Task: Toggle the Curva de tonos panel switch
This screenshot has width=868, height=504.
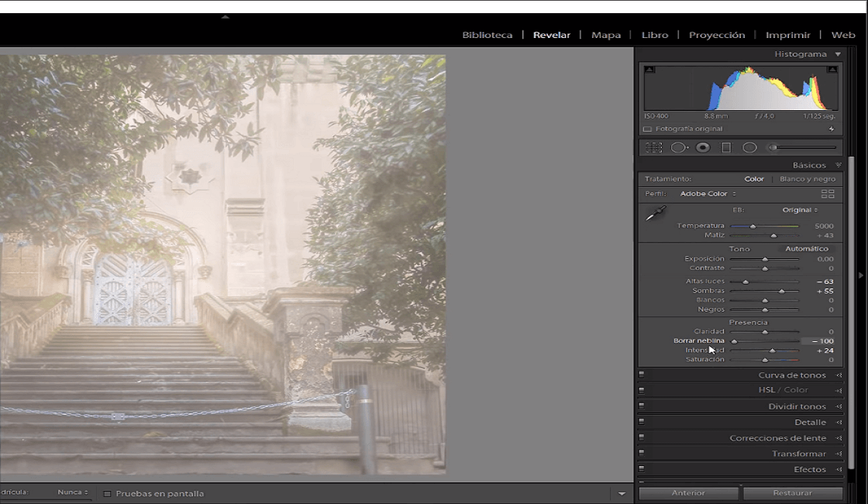Action: (642, 375)
